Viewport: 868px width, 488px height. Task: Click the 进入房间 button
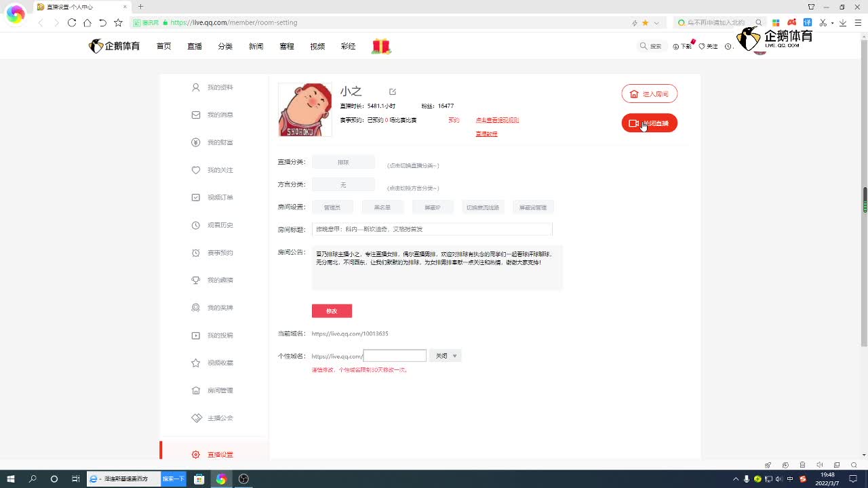click(x=649, y=94)
